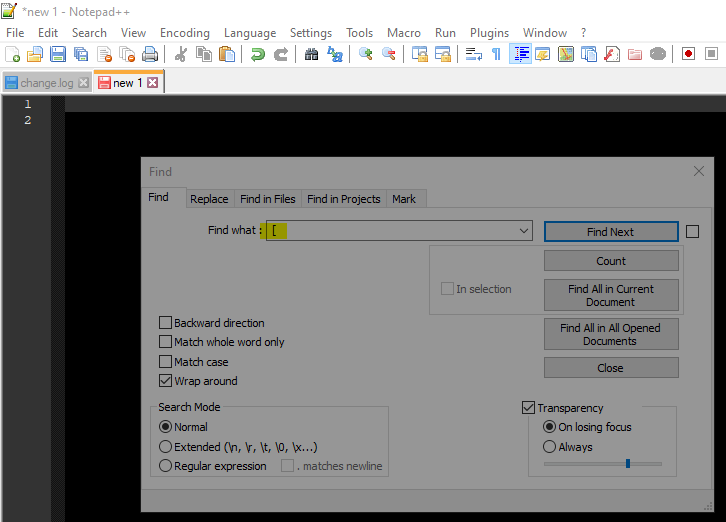Open the Language menu

pyautogui.click(x=250, y=33)
